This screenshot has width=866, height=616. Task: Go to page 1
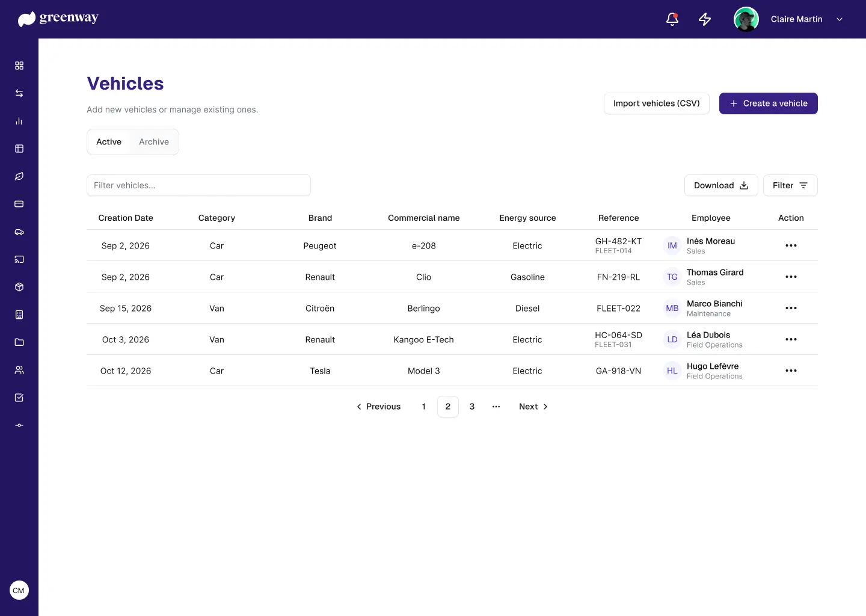point(424,407)
